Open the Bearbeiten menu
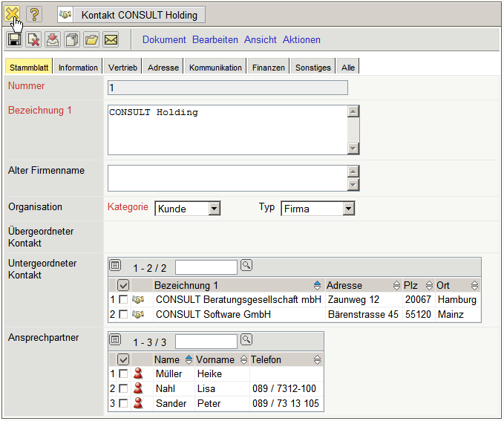This screenshot has width=504, height=421. point(215,39)
